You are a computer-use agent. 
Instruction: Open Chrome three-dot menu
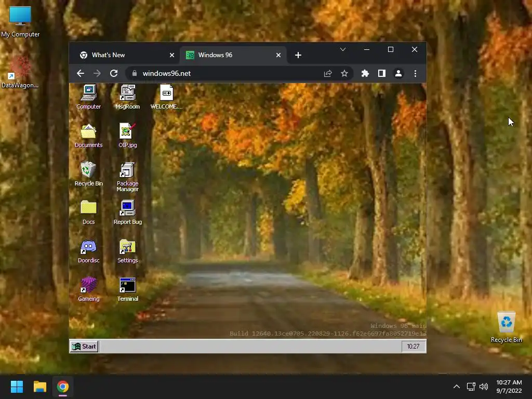pyautogui.click(x=415, y=73)
